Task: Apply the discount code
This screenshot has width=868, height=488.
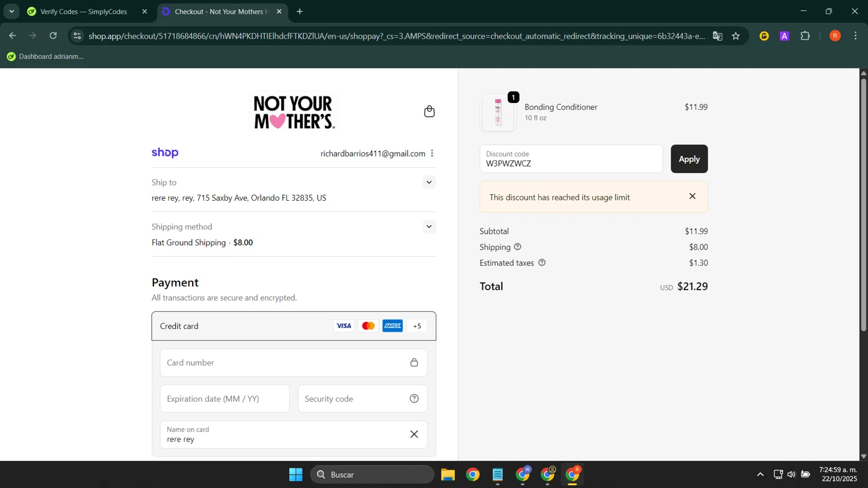Action: pyautogui.click(x=689, y=159)
